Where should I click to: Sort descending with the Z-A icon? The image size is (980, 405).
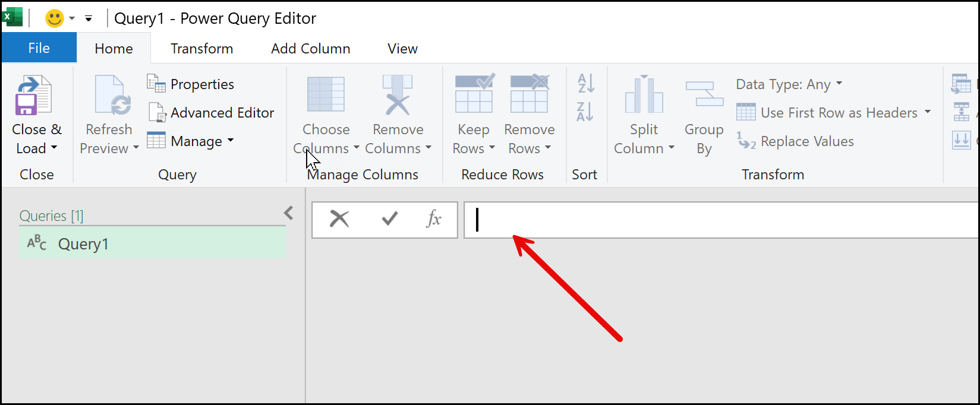585,111
